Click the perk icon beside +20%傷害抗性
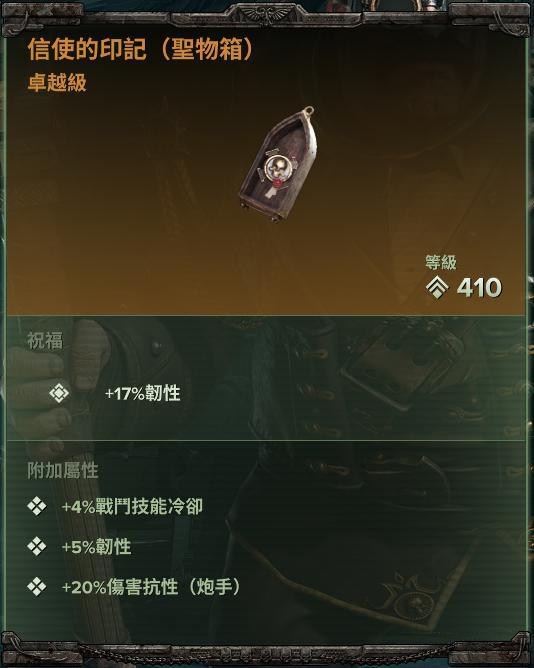The height and width of the screenshot is (668, 534). point(37,587)
